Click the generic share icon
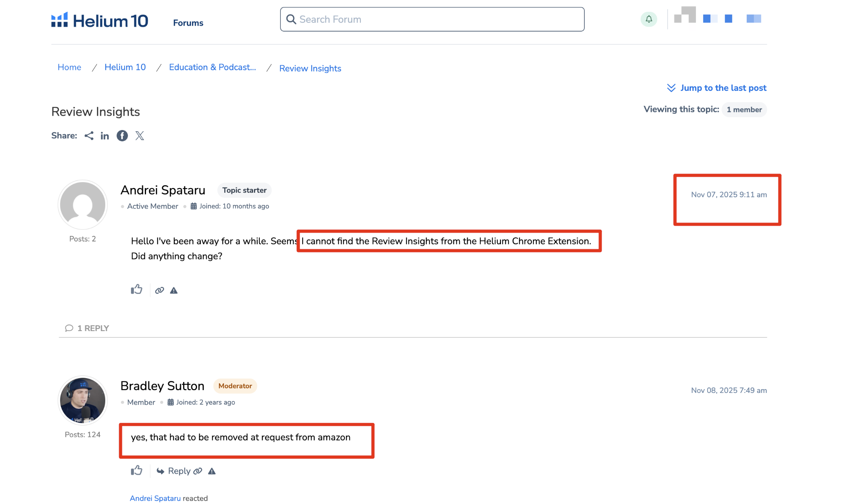 coord(89,136)
